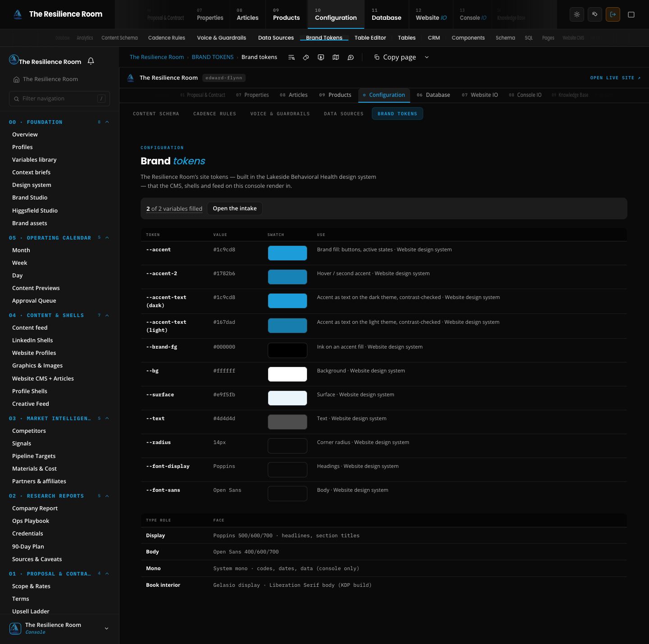Open the live site link
This screenshot has width=649, height=644.
615,78
